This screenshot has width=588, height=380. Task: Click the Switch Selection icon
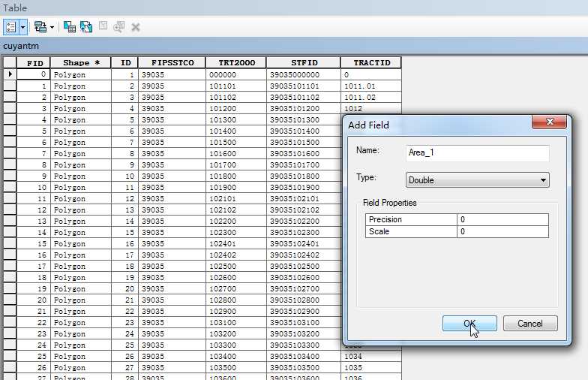point(85,27)
